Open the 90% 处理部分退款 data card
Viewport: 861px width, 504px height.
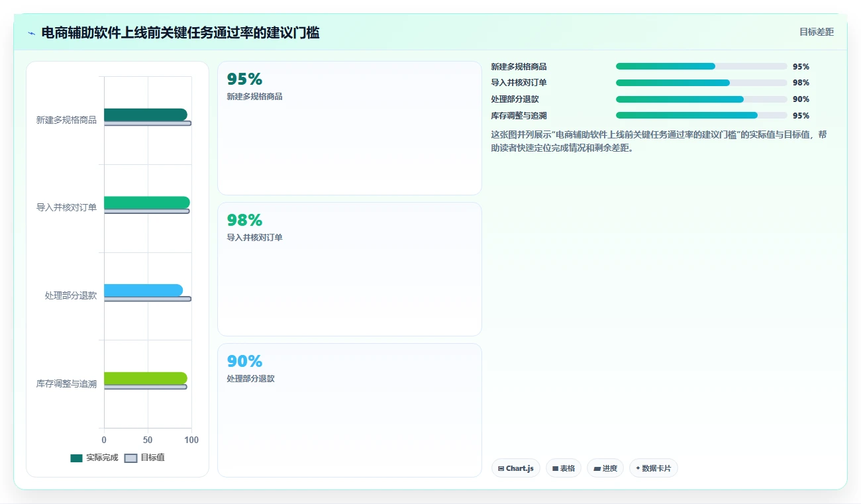350,410
